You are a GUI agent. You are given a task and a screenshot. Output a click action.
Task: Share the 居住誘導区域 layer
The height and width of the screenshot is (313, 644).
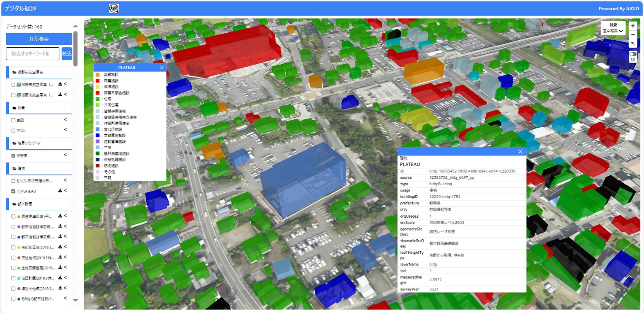coord(65,216)
